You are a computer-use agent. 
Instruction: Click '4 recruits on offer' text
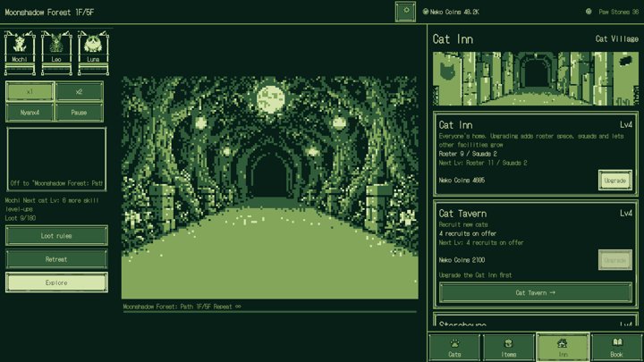(x=468, y=233)
